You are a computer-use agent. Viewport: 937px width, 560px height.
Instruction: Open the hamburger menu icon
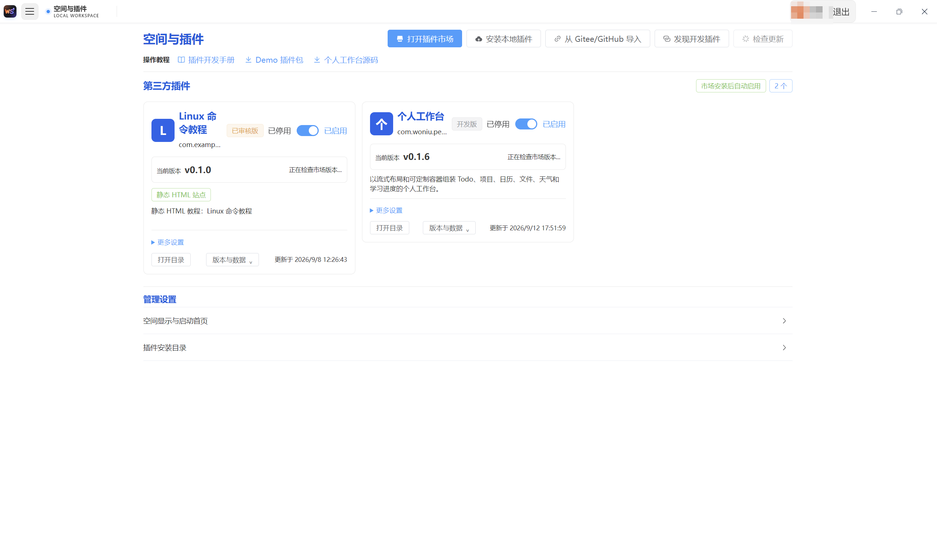[x=29, y=11]
